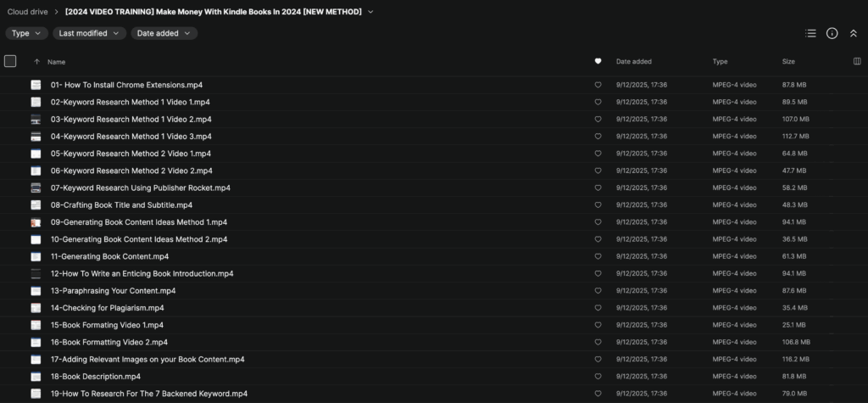Image resolution: width=868 pixels, height=403 pixels.
Task: Open the Type filter dropdown
Action: [x=26, y=33]
